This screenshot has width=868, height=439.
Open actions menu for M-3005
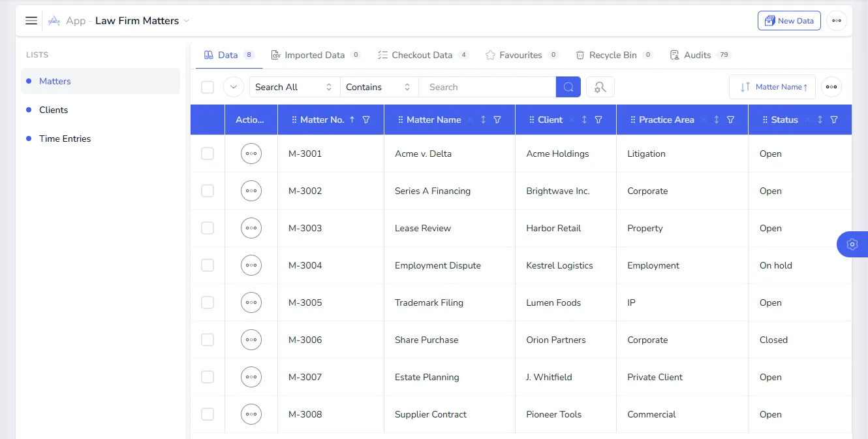(251, 302)
